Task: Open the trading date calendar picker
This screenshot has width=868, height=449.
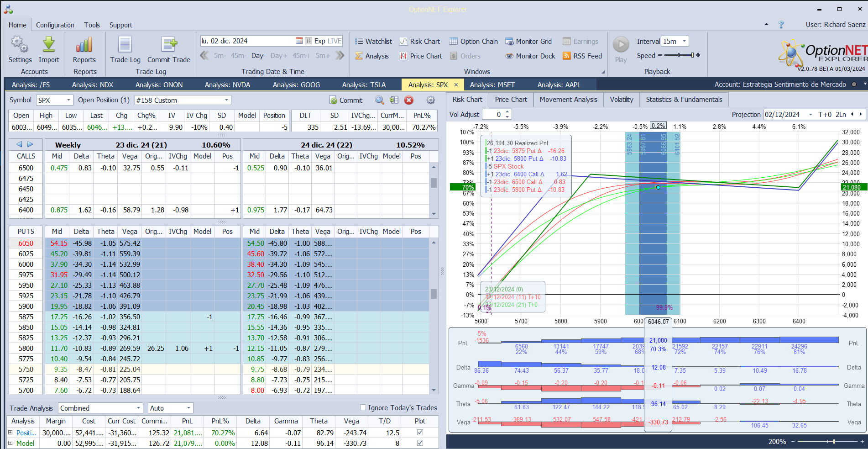Action: (x=299, y=41)
